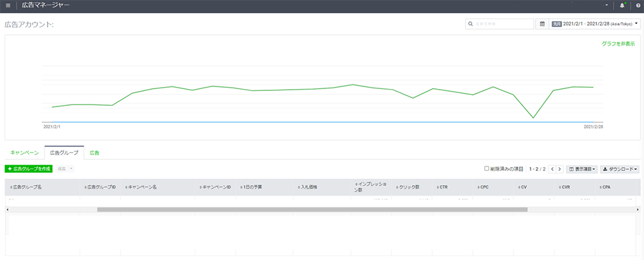Click the 広告アカウント: heading
The height and width of the screenshot is (260, 644).
tap(29, 25)
